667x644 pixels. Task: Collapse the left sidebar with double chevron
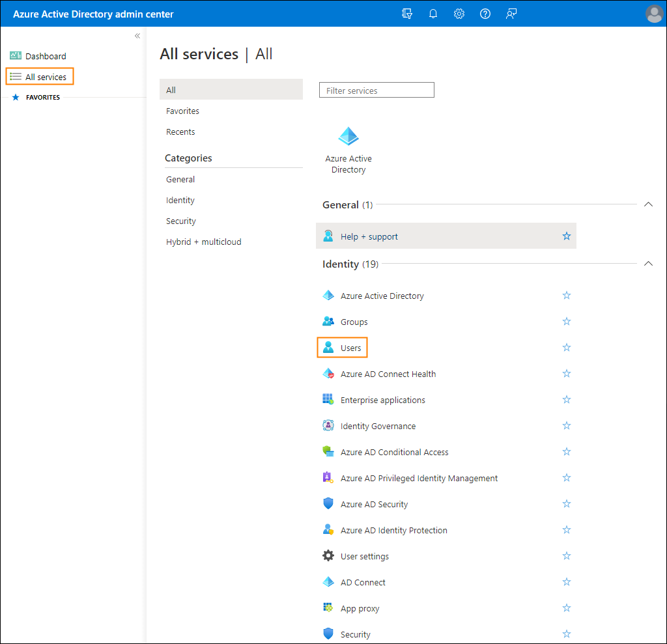coord(137,36)
